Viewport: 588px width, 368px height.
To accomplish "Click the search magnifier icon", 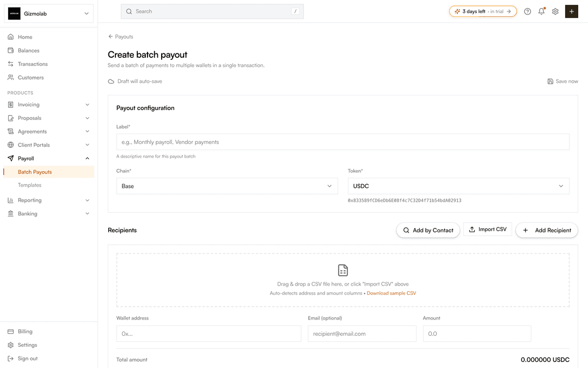I will point(129,11).
